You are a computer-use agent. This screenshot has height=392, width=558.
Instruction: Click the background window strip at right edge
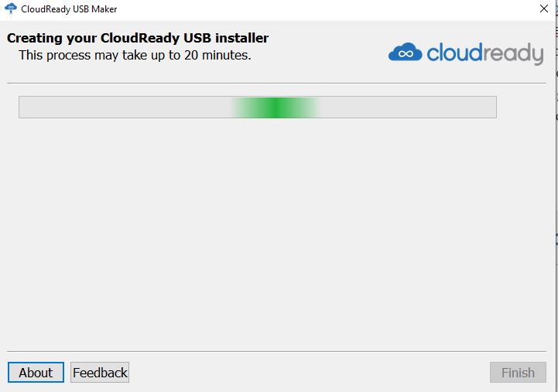(x=556, y=193)
